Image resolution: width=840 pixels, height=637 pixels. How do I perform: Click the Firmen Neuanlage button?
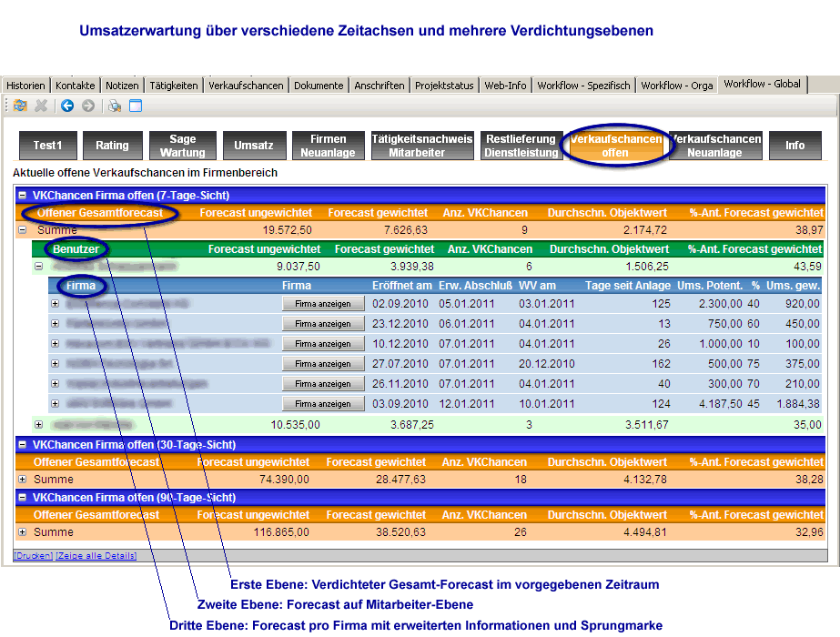pyautogui.click(x=328, y=146)
